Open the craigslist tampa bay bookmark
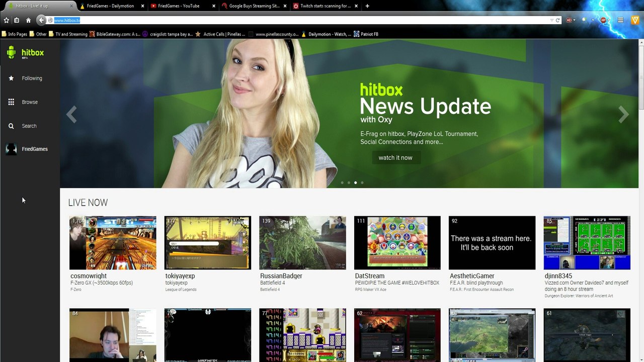 point(168,34)
